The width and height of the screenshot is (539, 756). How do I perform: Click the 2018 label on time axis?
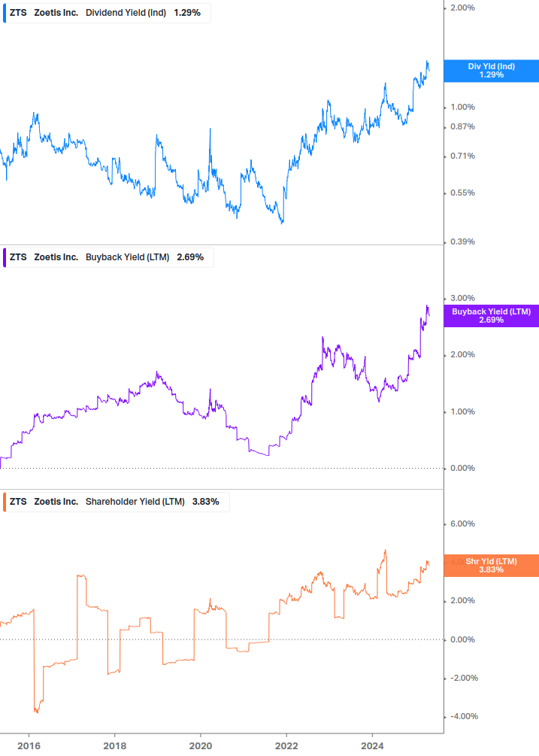[x=114, y=746]
